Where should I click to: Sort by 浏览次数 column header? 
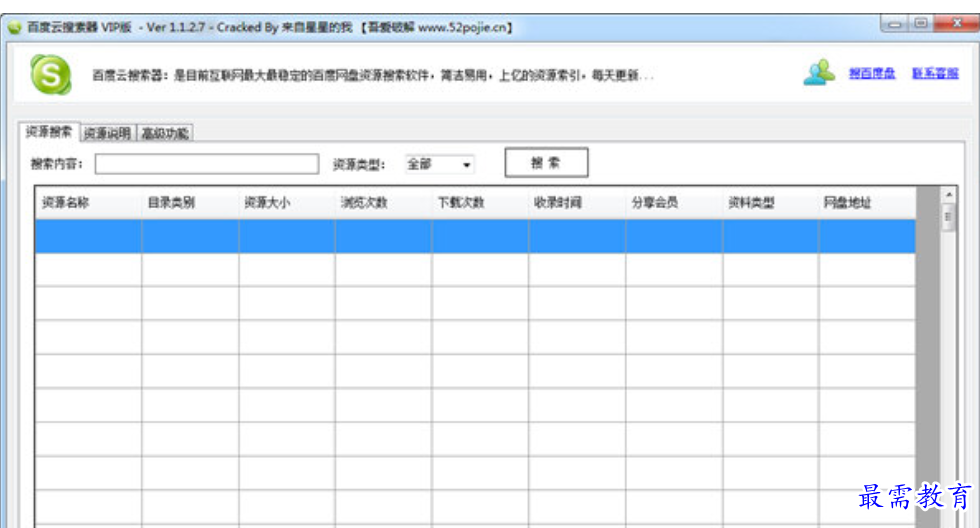click(383, 203)
